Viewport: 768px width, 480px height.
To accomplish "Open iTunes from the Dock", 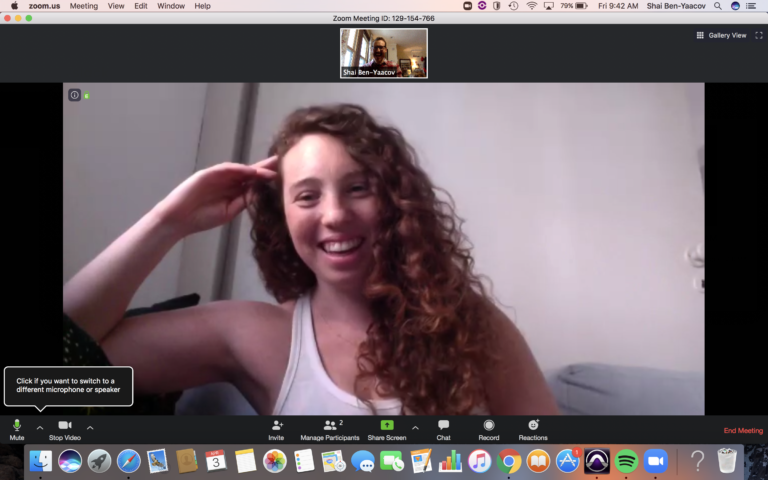I will click(x=480, y=461).
